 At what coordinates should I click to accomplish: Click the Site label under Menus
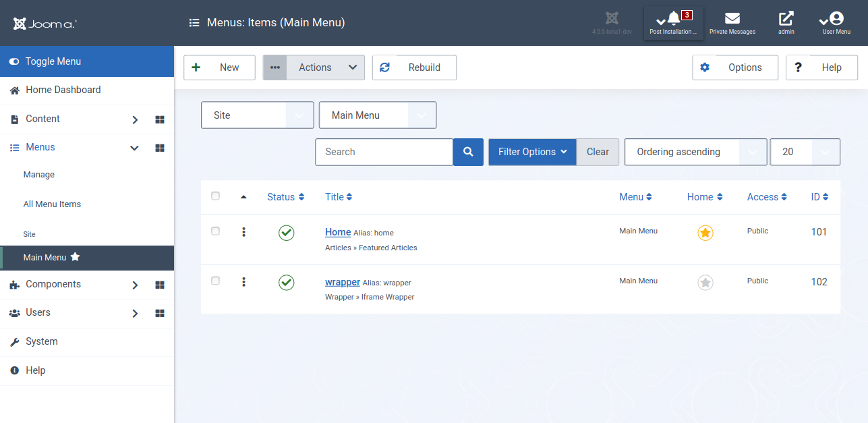[x=29, y=234]
